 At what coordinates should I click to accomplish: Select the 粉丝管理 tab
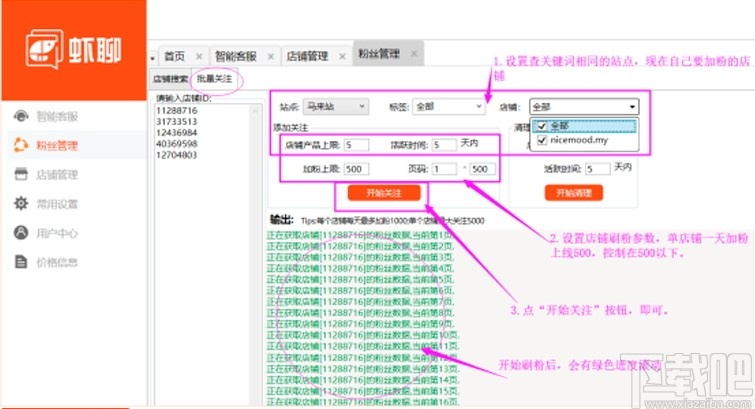pos(379,54)
